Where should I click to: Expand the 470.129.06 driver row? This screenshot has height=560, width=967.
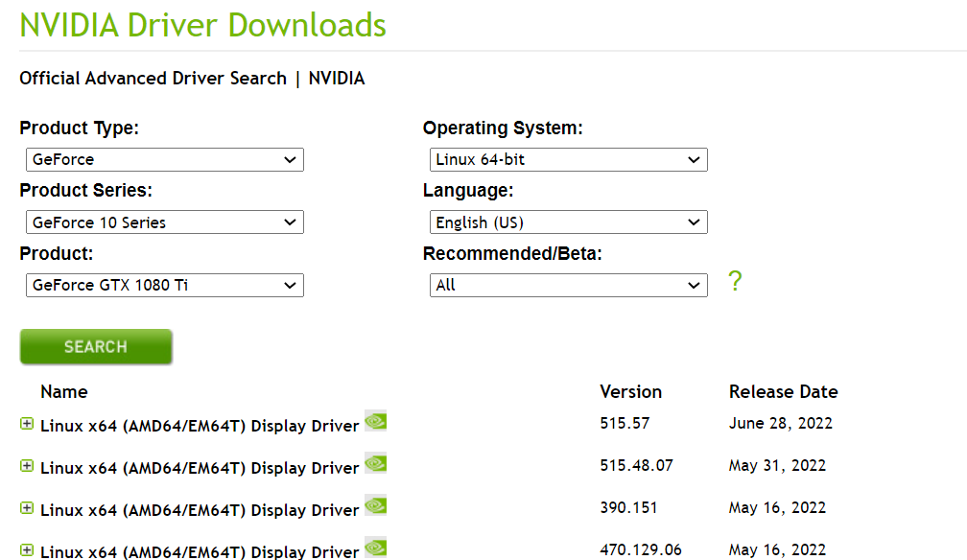[27, 549]
